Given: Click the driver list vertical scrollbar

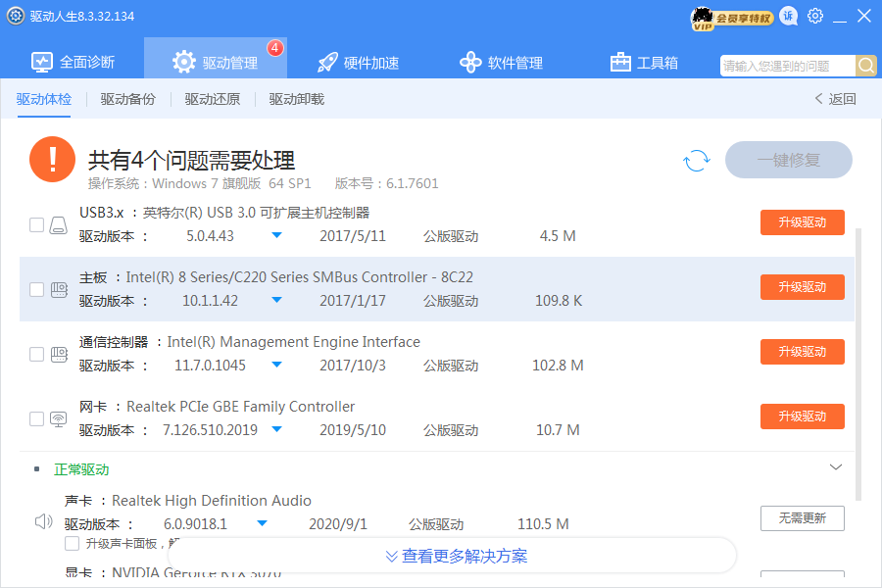Looking at the screenshot, I should coord(857,364).
